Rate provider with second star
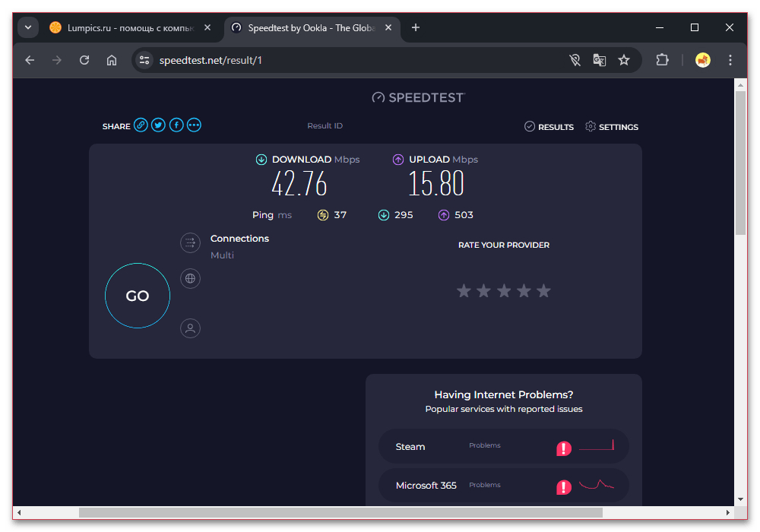The height and width of the screenshot is (532, 760). pos(483,291)
